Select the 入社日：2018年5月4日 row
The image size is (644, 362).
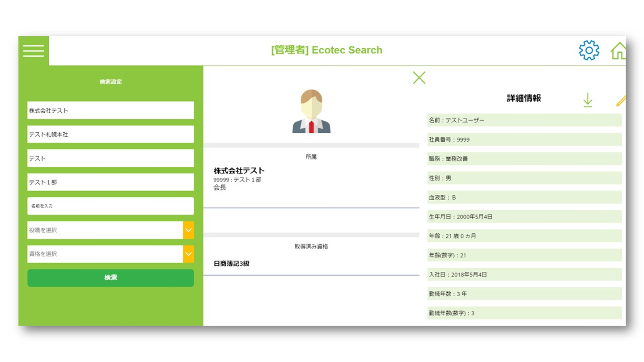(524, 274)
